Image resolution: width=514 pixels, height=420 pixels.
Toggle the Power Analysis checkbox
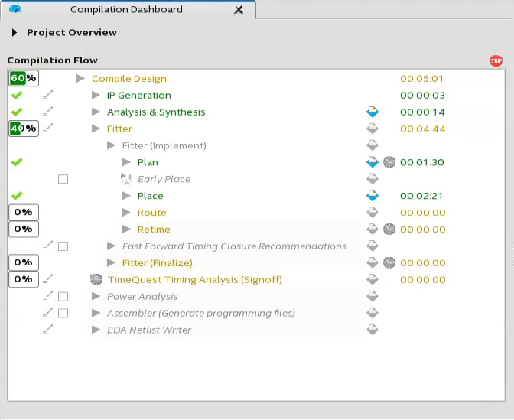[63, 296]
